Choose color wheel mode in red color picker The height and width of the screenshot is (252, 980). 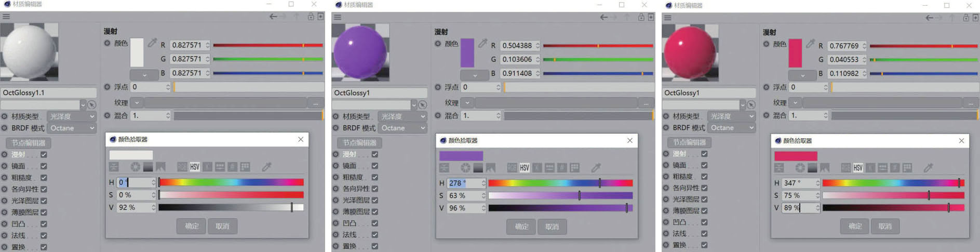[x=800, y=168]
